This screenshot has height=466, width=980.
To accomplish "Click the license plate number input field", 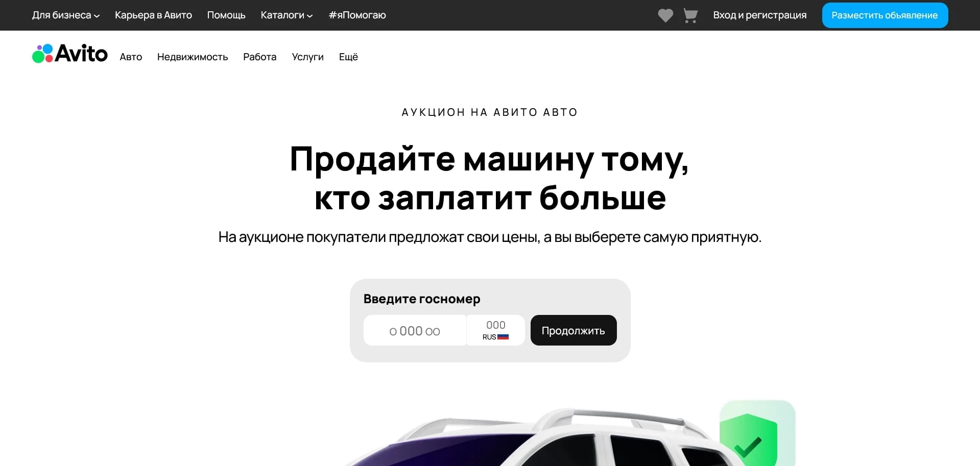I will coord(415,330).
